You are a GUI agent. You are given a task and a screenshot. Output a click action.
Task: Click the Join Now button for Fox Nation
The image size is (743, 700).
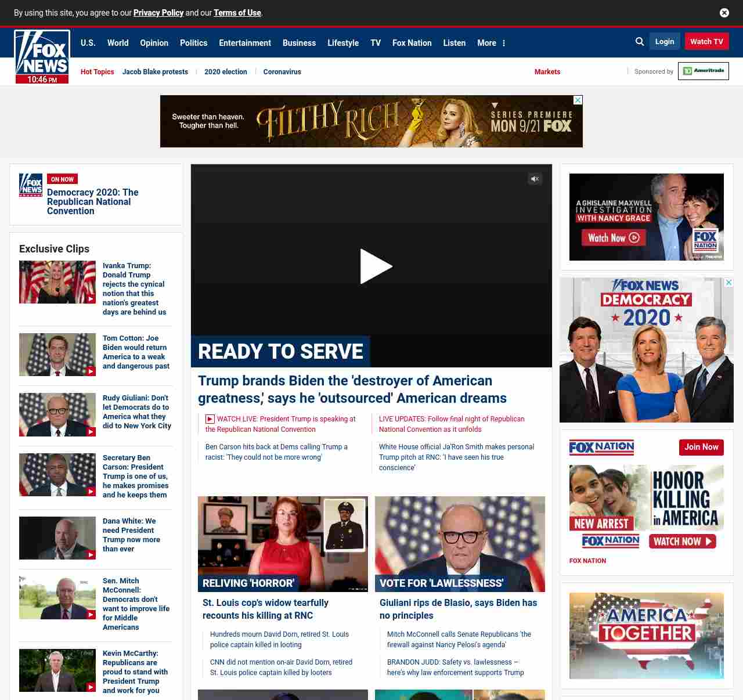(701, 447)
